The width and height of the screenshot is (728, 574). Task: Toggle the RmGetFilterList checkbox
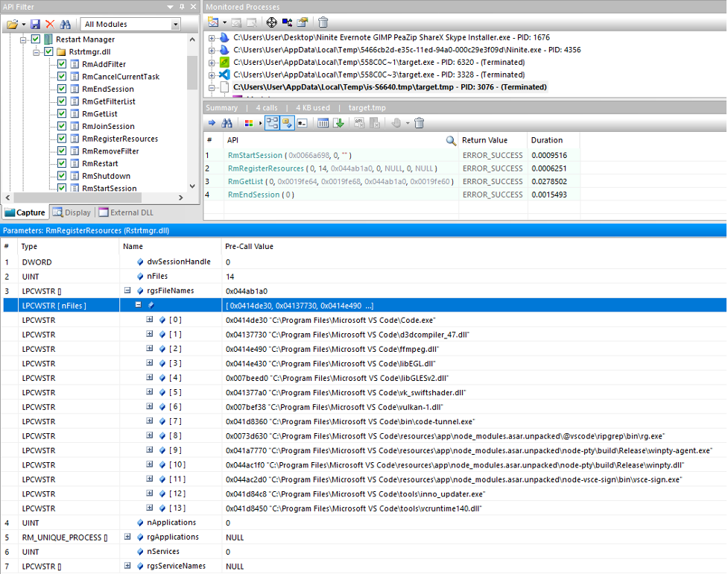pos(62,101)
